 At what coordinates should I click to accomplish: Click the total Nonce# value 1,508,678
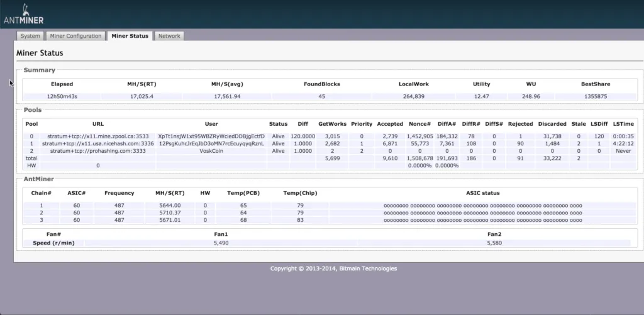click(x=419, y=158)
